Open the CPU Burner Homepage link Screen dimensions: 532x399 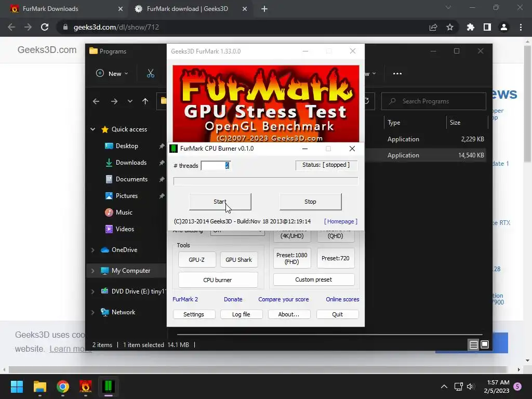tap(341, 221)
